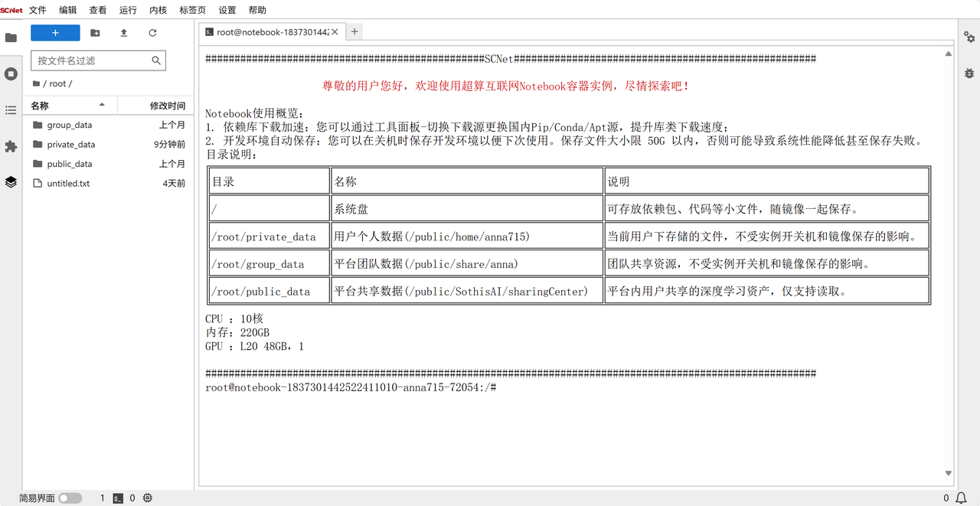Viewport: 980px width, 506px height.
Task: Open the property inspector gear icon
Action: click(969, 38)
